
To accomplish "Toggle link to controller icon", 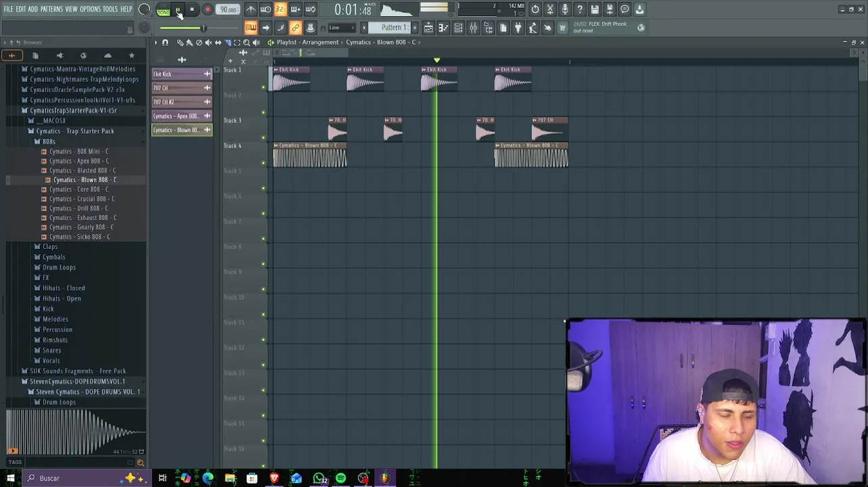I will (x=295, y=28).
